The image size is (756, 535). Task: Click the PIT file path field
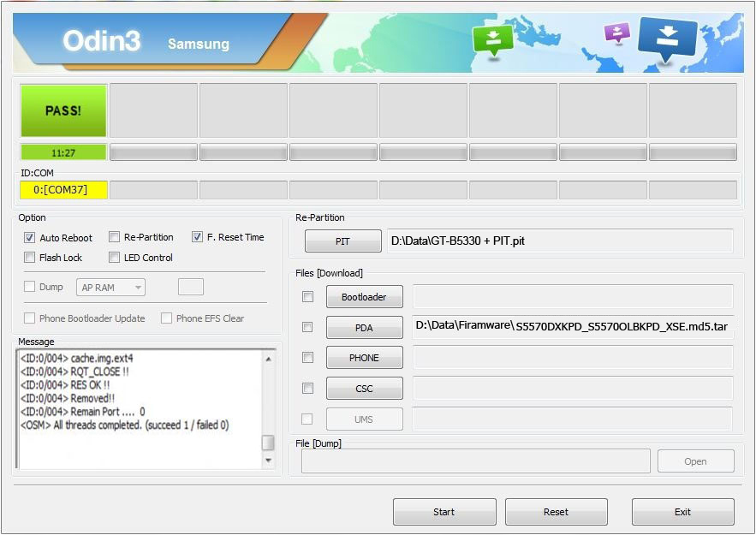(560, 241)
